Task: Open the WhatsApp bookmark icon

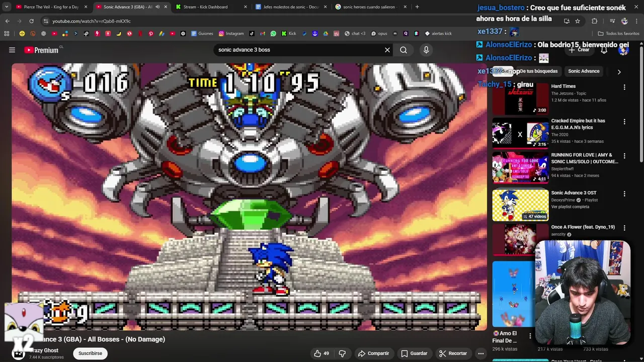Action: coord(273,34)
